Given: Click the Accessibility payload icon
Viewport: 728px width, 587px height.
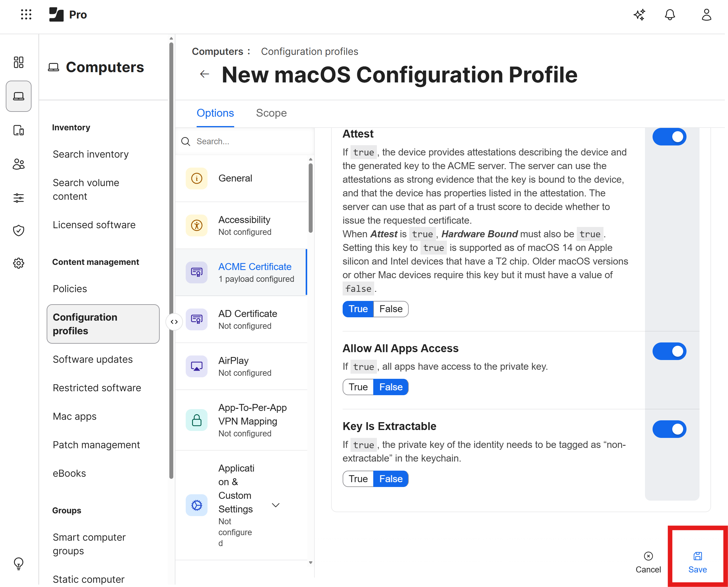Looking at the screenshot, I should [196, 225].
